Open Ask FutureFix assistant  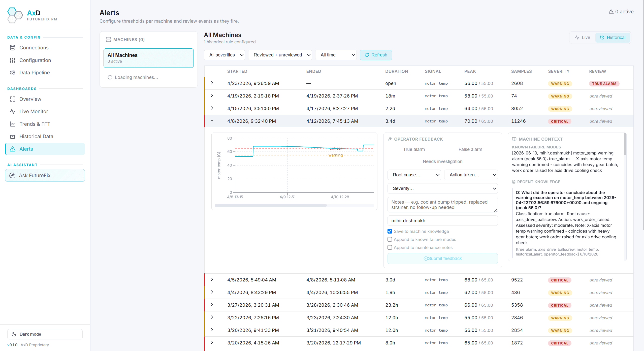tap(45, 175)
